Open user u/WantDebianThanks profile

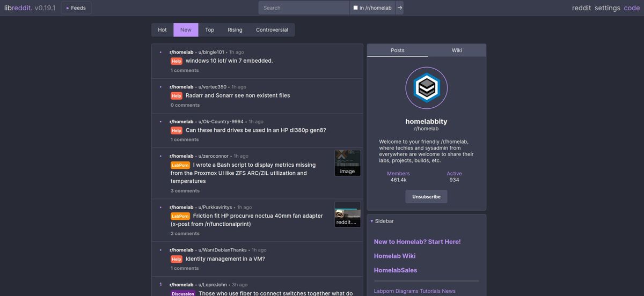[x=223, y=250]
